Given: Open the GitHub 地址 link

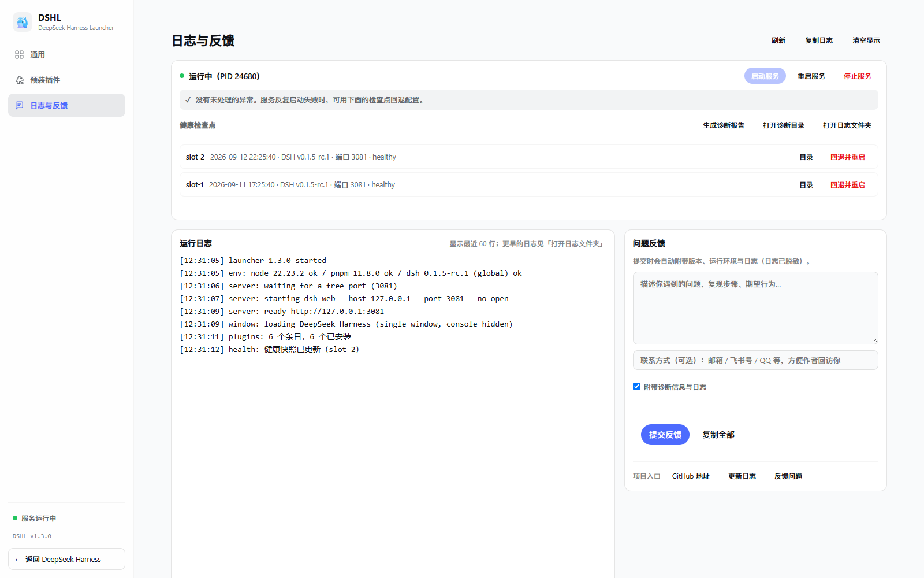Looking at the screenshot, I should pos(691,476).
